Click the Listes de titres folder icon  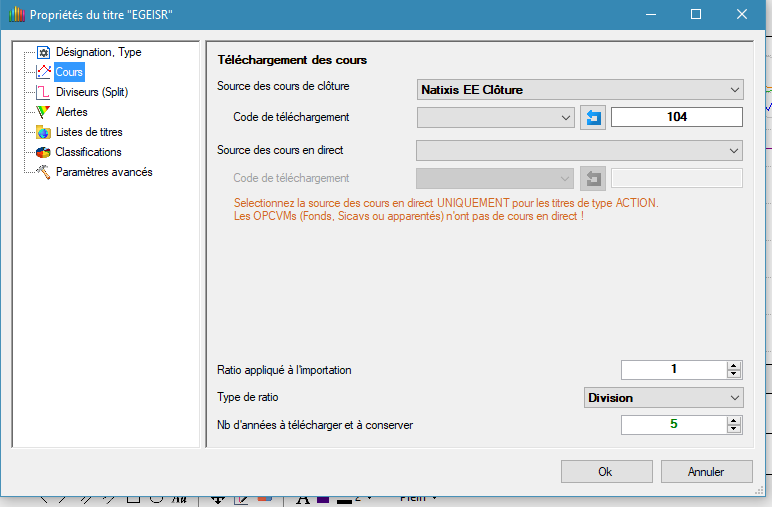coord(43,132)
